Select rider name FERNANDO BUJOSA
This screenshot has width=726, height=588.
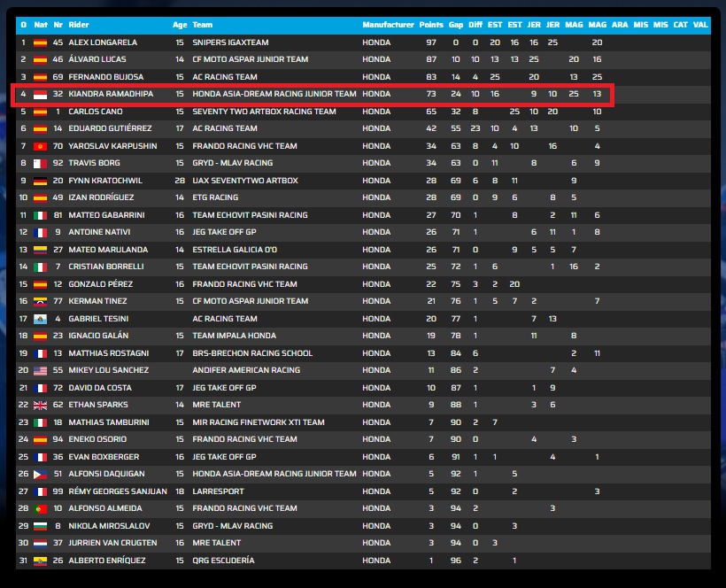click(106, 77)
